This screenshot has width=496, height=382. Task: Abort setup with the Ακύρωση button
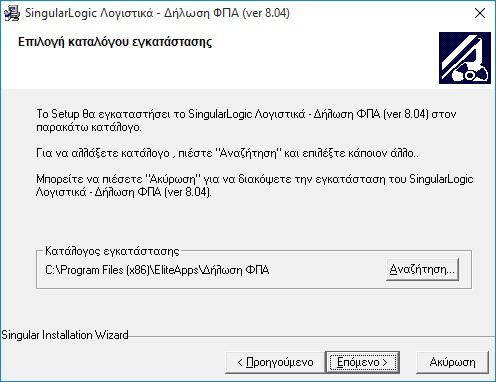coord(452,362)
